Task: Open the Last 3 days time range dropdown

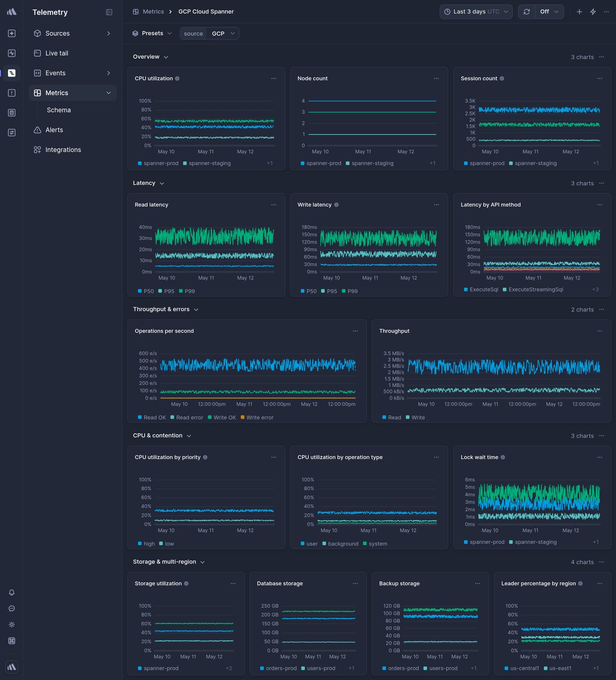Action: [476, 12]
